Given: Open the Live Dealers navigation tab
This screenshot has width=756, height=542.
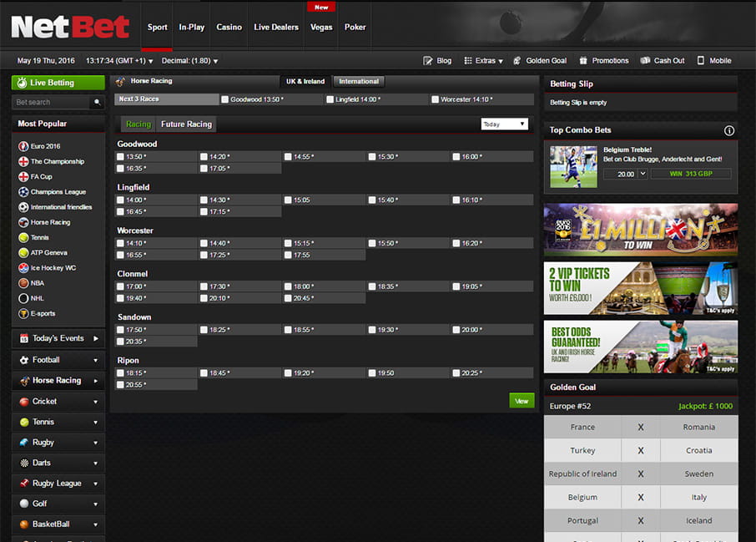Looking at the screenshot, I should [x=276, y=27].
